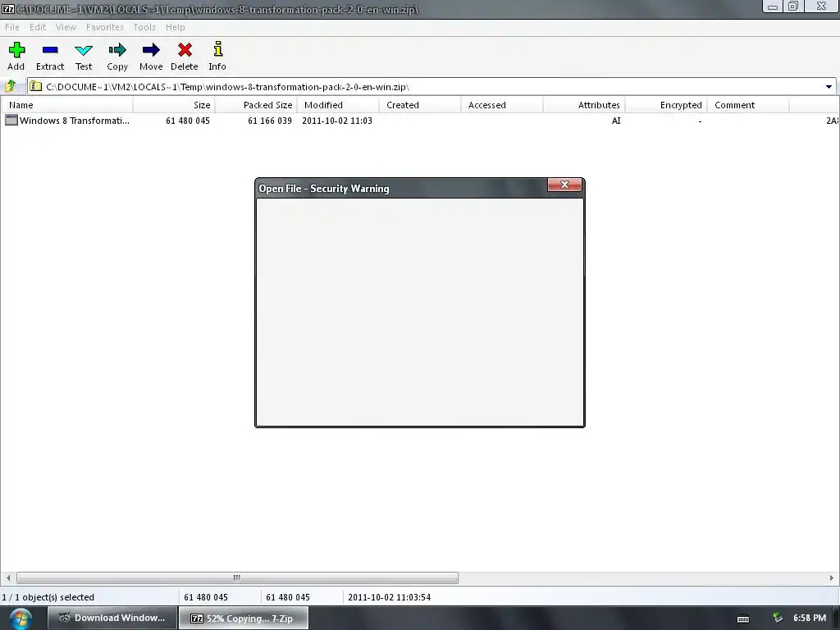840x630 pixels.
Task: Click the network tray icon
Action: coord(778,619)
